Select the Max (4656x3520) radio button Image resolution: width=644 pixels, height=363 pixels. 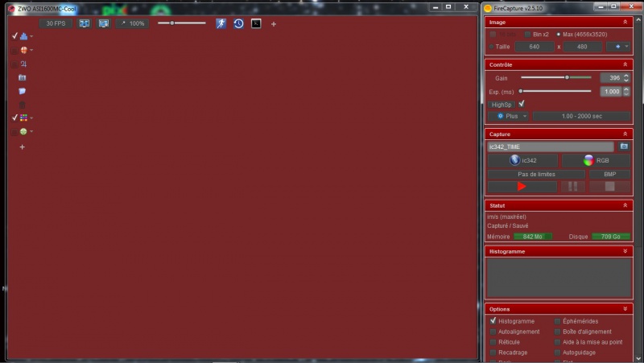(558, 34)
